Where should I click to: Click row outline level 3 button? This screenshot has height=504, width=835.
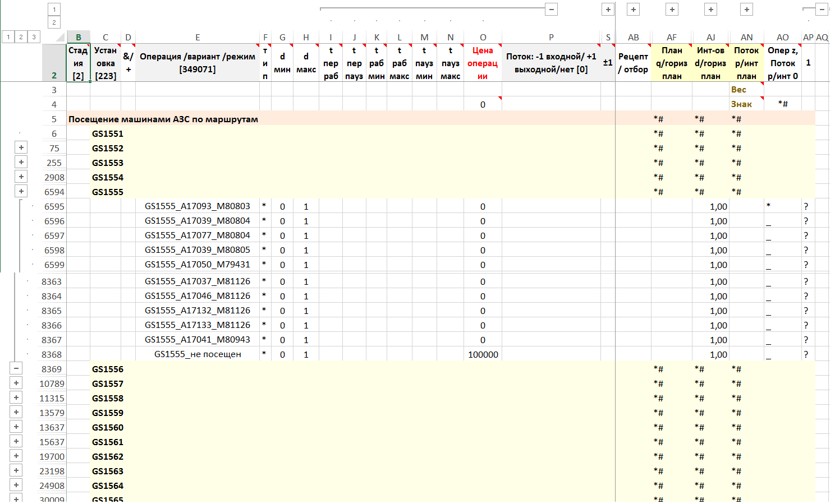coord(34,37)
